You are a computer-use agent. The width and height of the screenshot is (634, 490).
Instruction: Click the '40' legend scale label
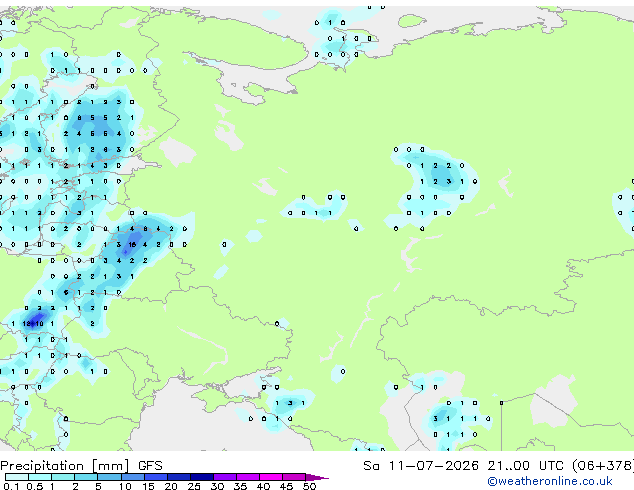263,486
